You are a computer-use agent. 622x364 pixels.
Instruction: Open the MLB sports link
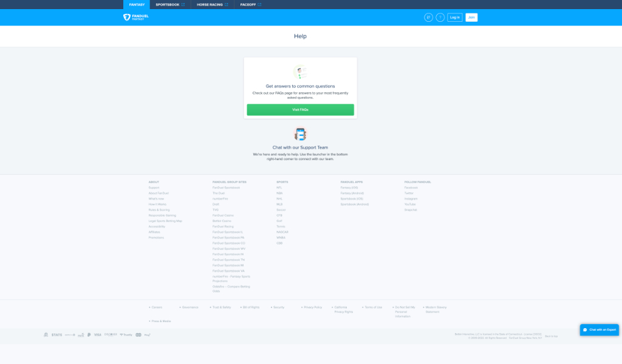[279, 204]
